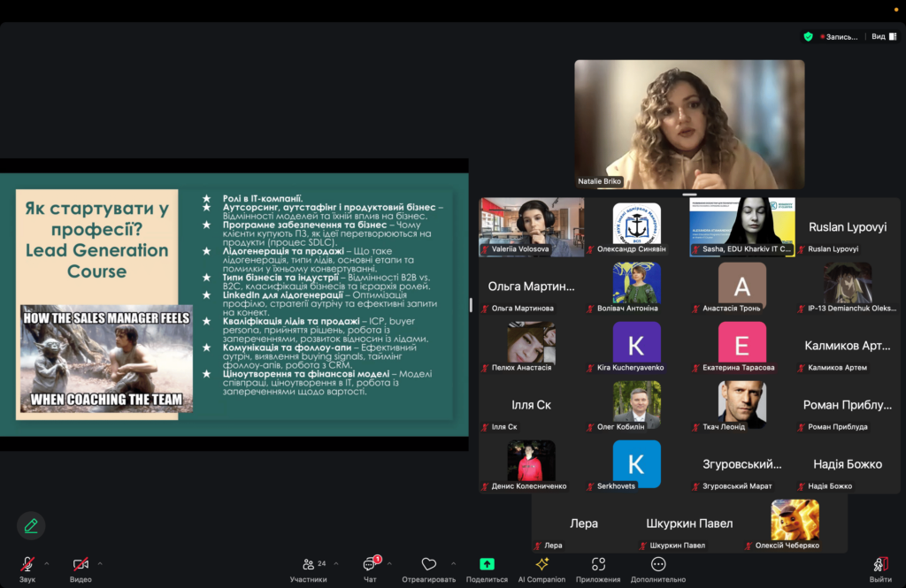Select Шкуркин Павел's participant tile

(689, 523)
